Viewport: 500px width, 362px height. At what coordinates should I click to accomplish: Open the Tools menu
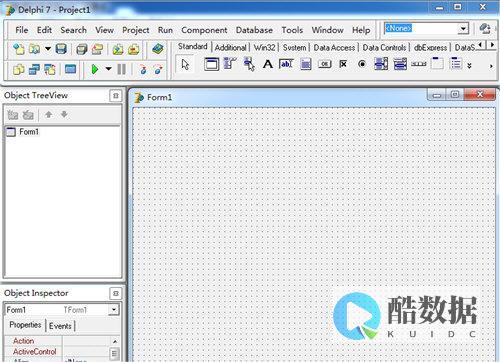pos(292,30)
